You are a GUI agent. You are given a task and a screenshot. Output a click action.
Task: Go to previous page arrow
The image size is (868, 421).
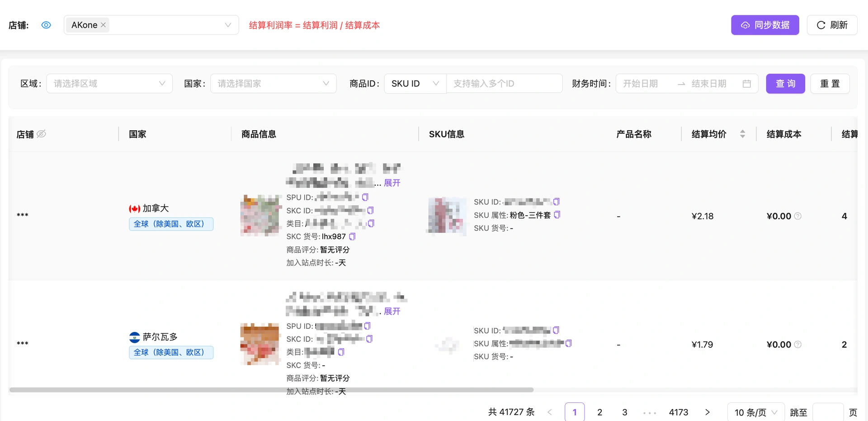[x=550, y=412]
